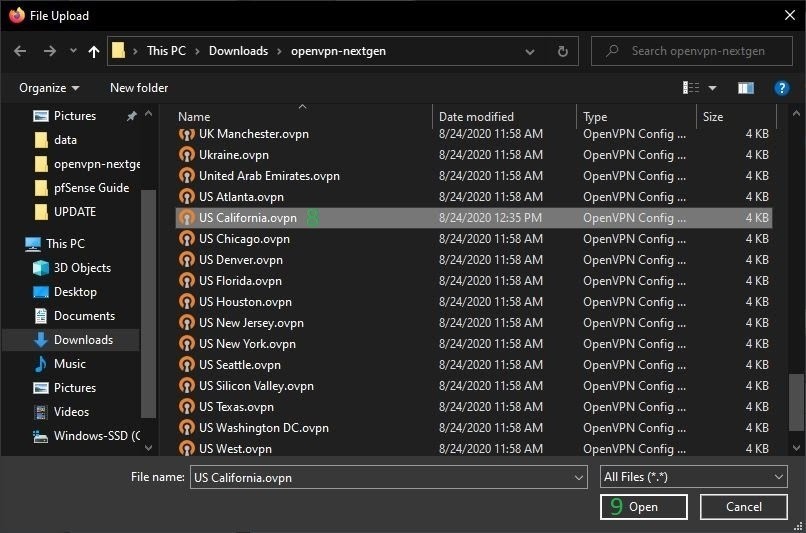The width and height of the screenshot is (806, 533).
Task: Select the 3D Objects folder icon
Action: click(41, 268)
